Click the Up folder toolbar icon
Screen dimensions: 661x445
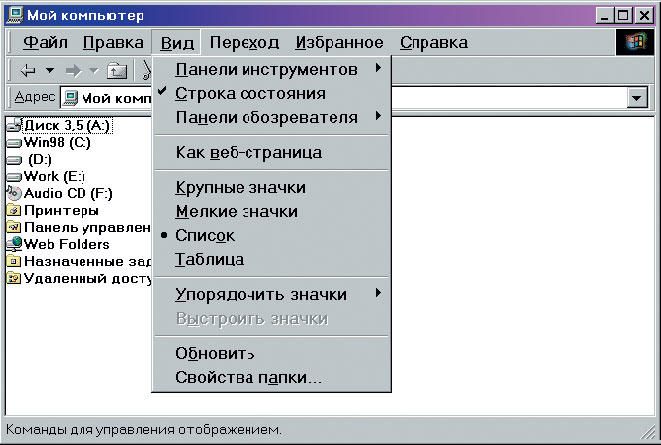click(x=117, y=70)
